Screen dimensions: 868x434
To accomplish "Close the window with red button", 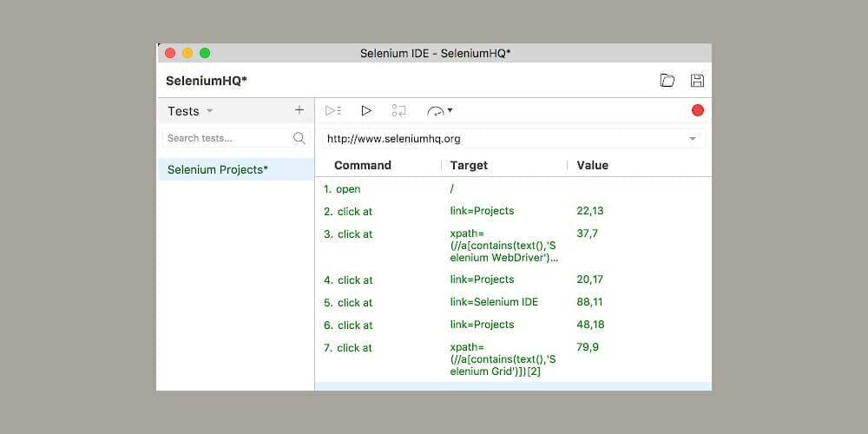I will (170, 53).
